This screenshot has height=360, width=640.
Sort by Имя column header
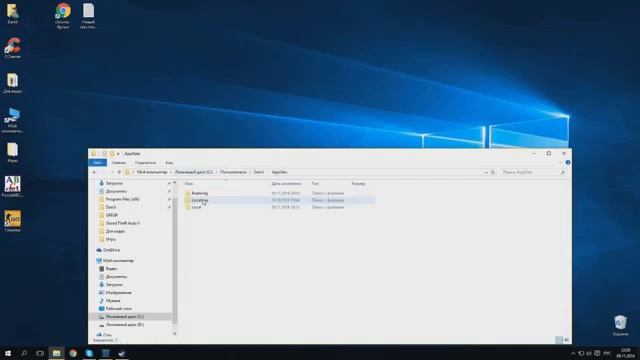pyautogui.click(x=188, y=184)
